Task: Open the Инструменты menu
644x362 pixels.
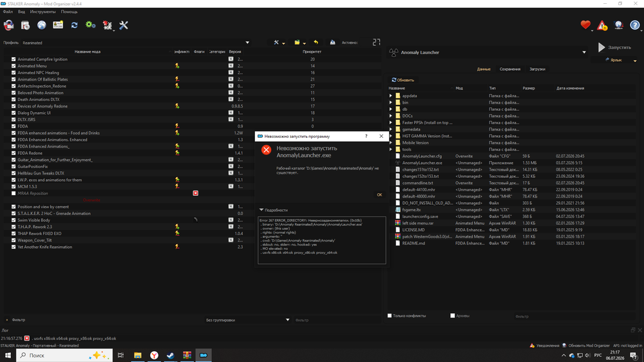Action: 43,12
